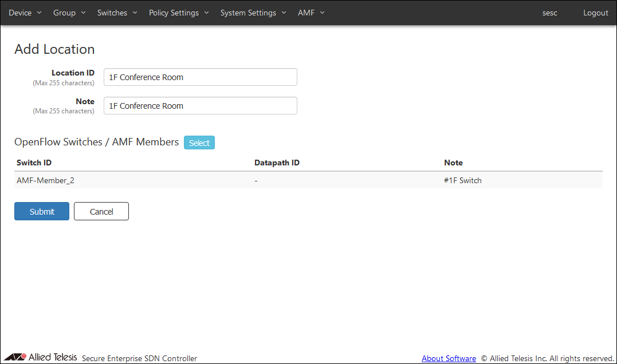Click the Switch ID column header
This screenshot has width=617, height=364.
point(34,163)
